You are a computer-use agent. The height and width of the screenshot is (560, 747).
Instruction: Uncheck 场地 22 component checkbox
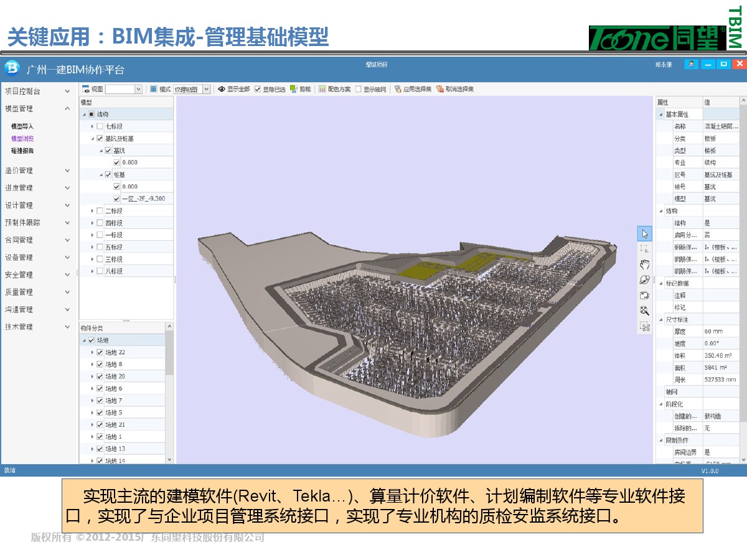point(100,352)
